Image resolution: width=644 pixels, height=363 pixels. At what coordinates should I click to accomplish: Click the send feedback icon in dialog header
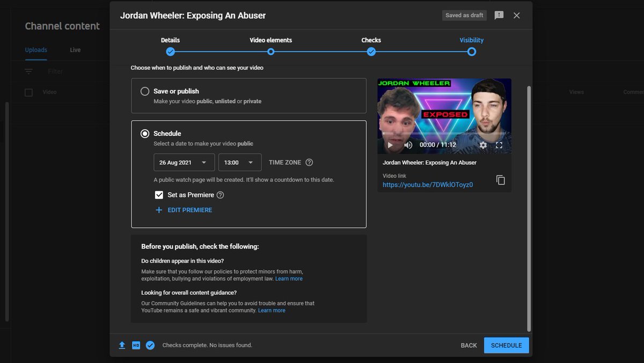click(499, 16)
